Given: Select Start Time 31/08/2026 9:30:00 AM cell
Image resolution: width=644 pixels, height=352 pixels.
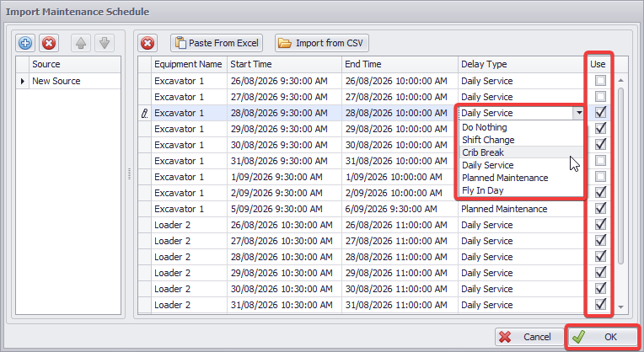Looking at the screenshot, I should pyautogui.click(x=284, y=161).
